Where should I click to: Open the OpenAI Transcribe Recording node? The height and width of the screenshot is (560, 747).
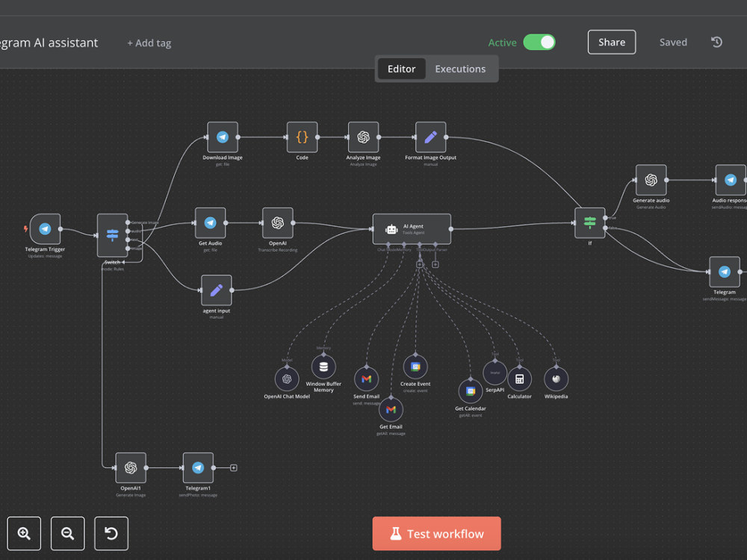click(x=278, y=223)
